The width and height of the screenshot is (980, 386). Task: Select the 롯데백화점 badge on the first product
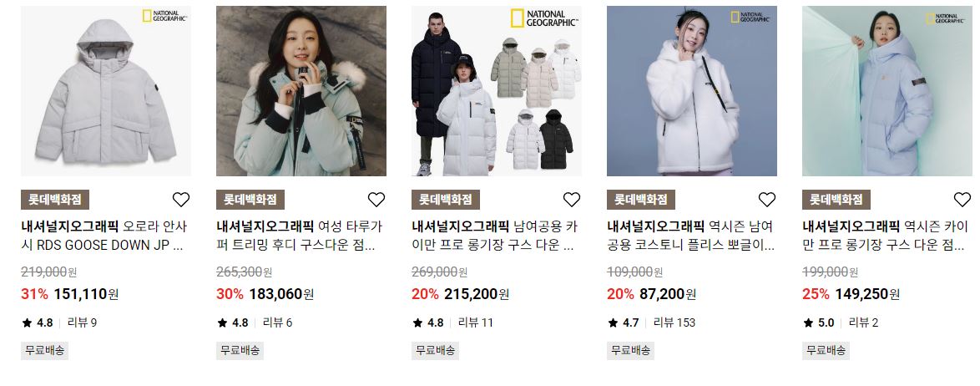(55, 200)
